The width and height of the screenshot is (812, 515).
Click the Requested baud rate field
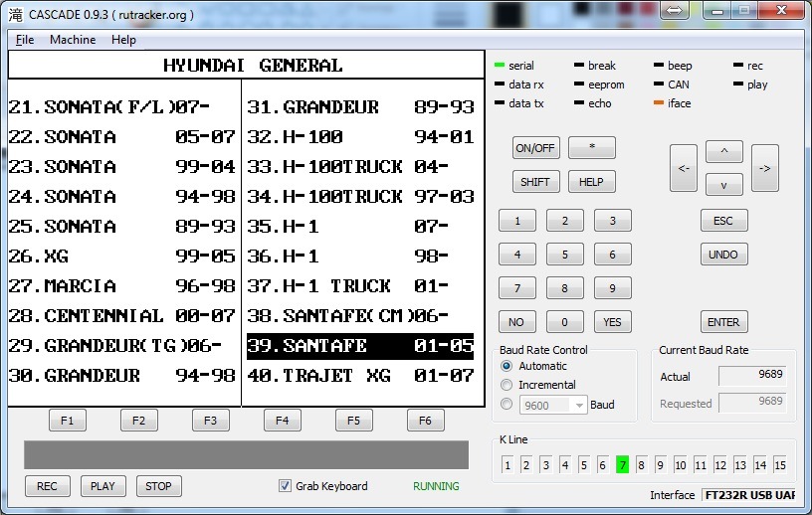(x=752, y=403)
